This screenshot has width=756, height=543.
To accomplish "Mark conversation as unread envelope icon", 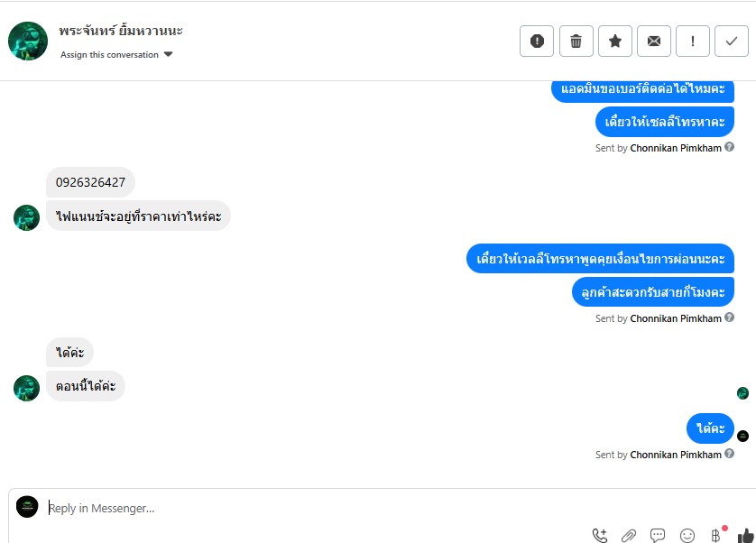I will tap(654, 41).
